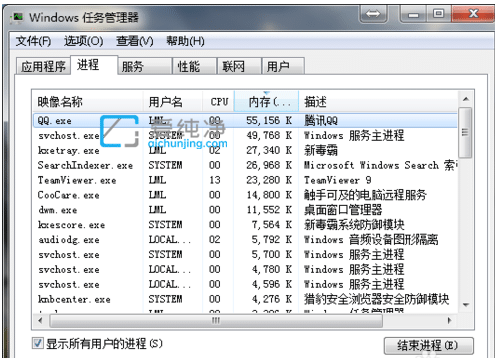
Task: Select the 进程 tab
Action: [x=94, y=65]
